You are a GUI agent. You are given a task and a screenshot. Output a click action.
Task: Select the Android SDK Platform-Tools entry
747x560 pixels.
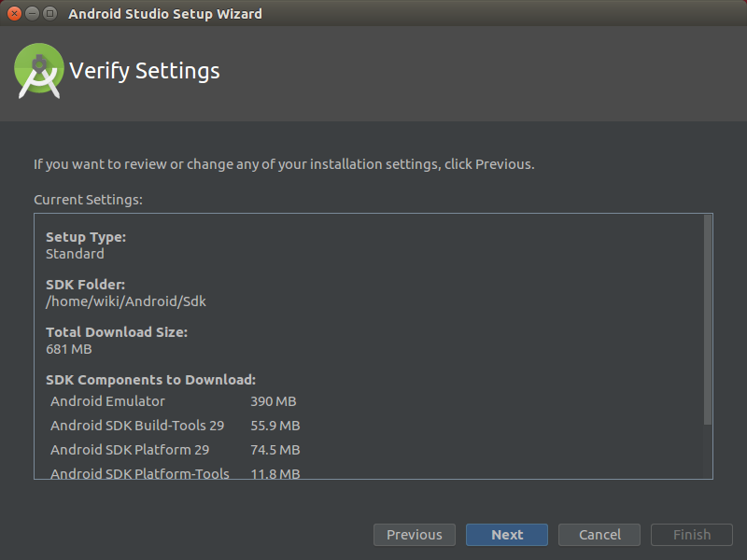point(140,473)
